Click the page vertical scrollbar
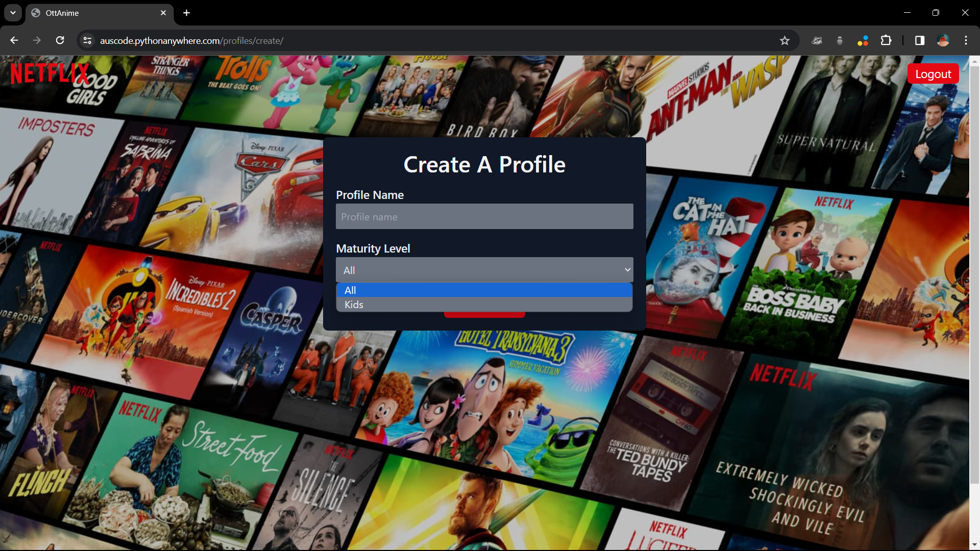Image resolution: width=980 pixels, height=551 pixels. [x=974, y=275]
